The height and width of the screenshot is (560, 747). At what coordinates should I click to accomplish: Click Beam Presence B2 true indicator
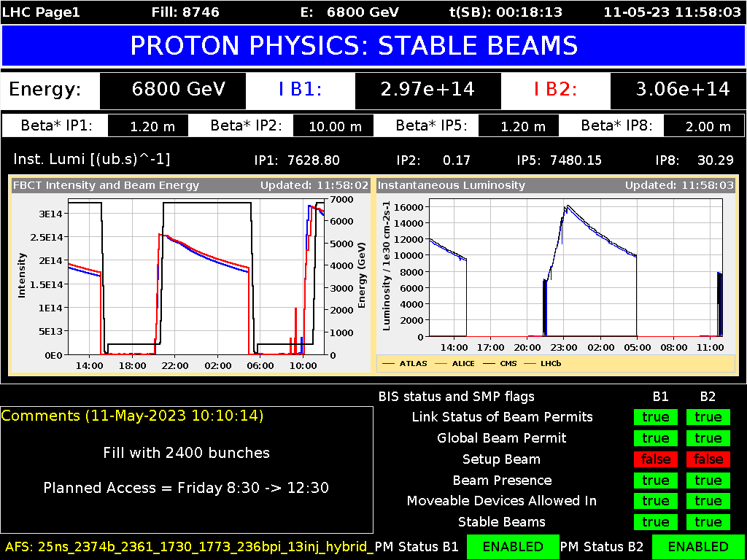[708, 480]
